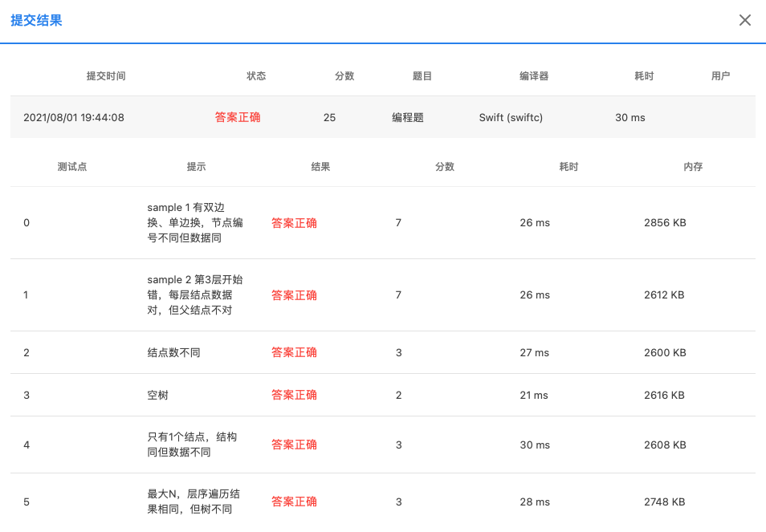Click the sample 2 hint text
This screenshot has width=766, height=532.
click(x=195, y=295)
